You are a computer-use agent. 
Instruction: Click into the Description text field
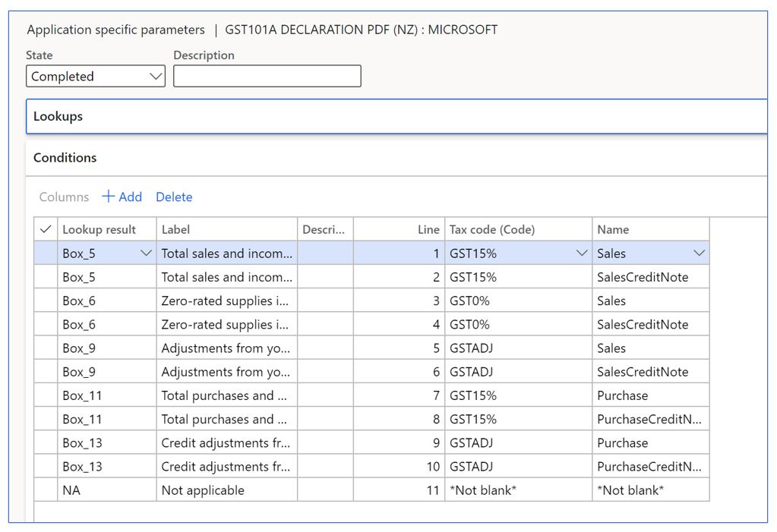[267, 77]
